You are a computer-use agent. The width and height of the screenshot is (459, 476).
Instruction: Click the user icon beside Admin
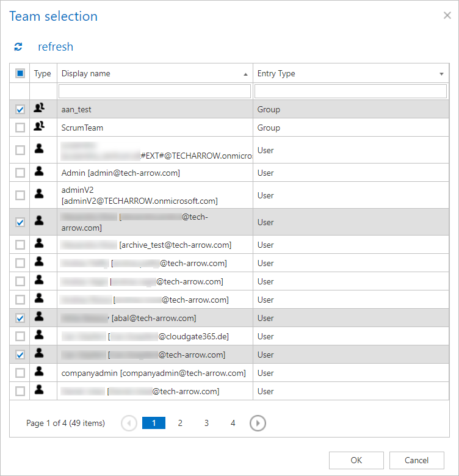click(x=39, y=173)
